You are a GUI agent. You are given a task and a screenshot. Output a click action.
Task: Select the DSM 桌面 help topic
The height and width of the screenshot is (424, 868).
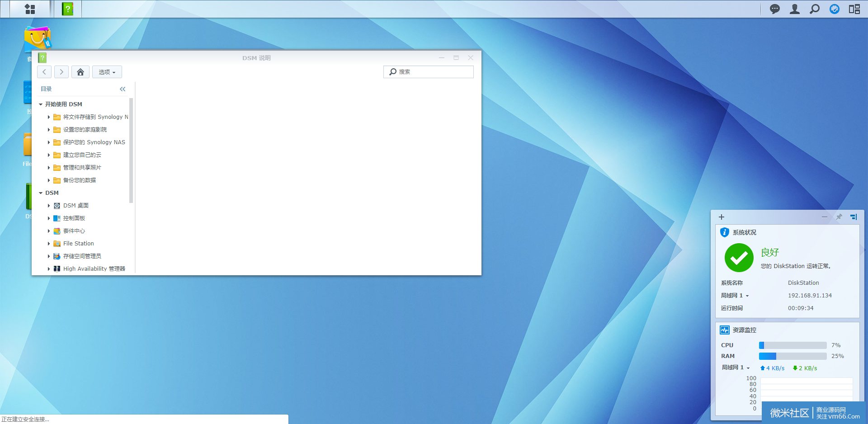pyautogui.click(x=76, y=206)
